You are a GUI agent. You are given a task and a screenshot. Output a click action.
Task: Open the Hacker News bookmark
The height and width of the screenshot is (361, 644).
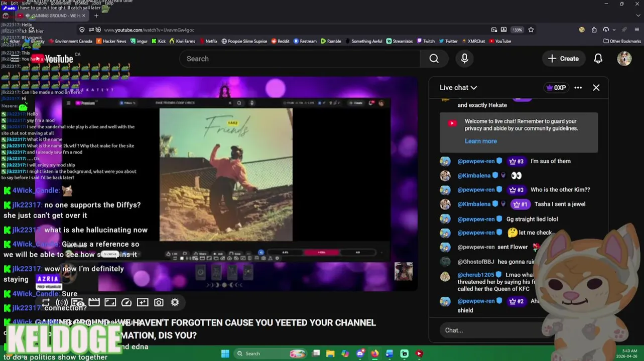pyautogui.click(x=111, y=41)
